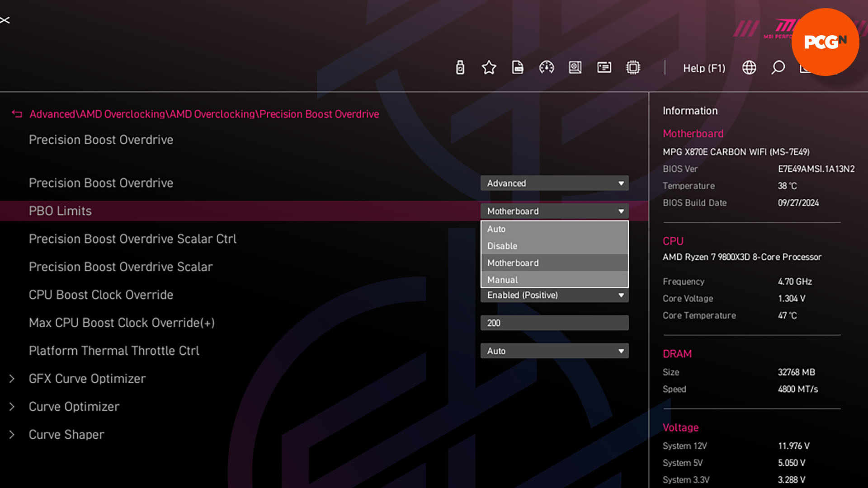This screenshot has height=488, width=868.
Task: Click the back arrow navigation button
Action: 17,113
